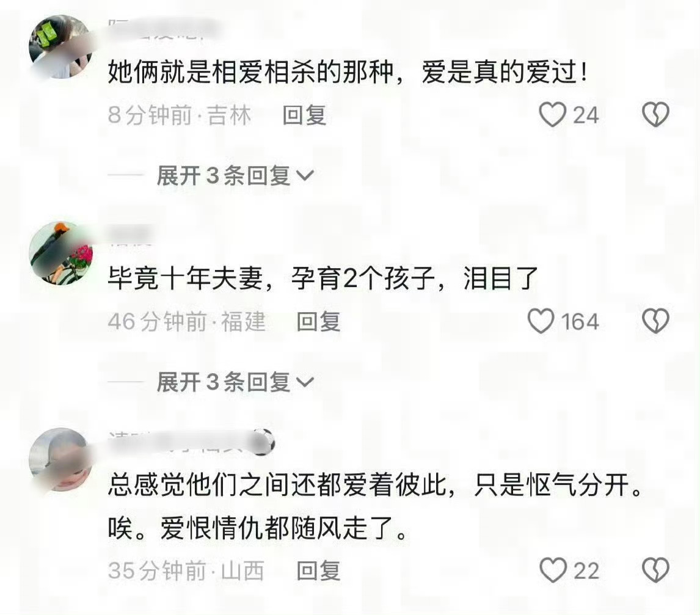Screen dimensions: 700x615
Task: Open second commenter's blurred username
Action: 130,235
